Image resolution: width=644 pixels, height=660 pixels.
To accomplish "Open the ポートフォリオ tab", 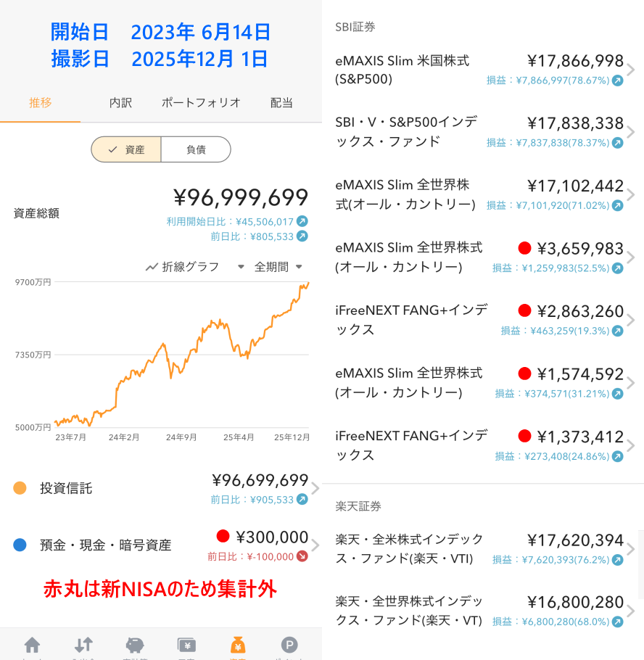I will (201, 103).
